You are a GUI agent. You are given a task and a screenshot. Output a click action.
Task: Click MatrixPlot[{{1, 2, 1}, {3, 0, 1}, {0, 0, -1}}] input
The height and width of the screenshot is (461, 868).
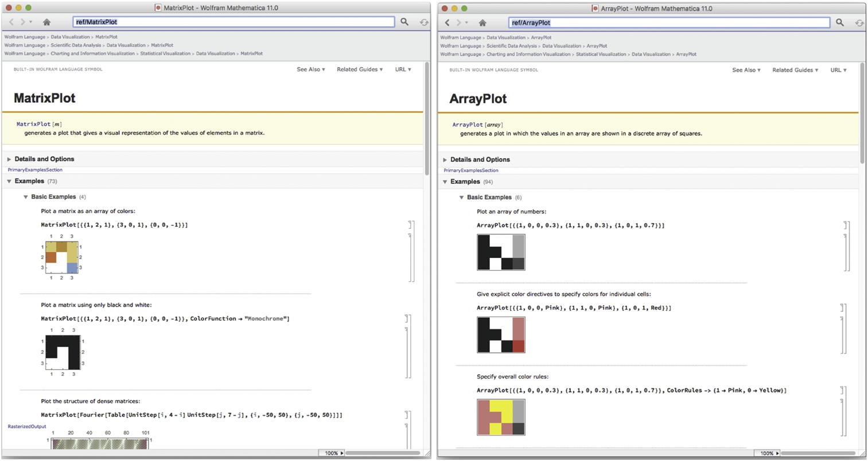coord(114,225)
